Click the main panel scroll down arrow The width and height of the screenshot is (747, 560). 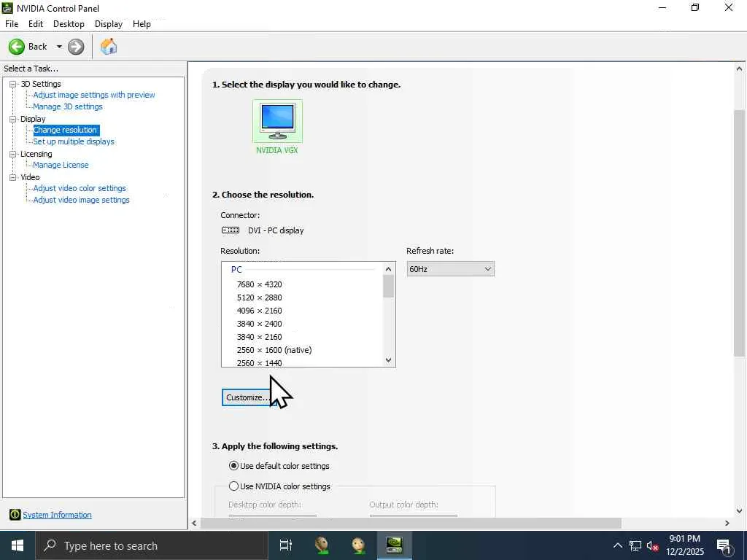(739, 510)
